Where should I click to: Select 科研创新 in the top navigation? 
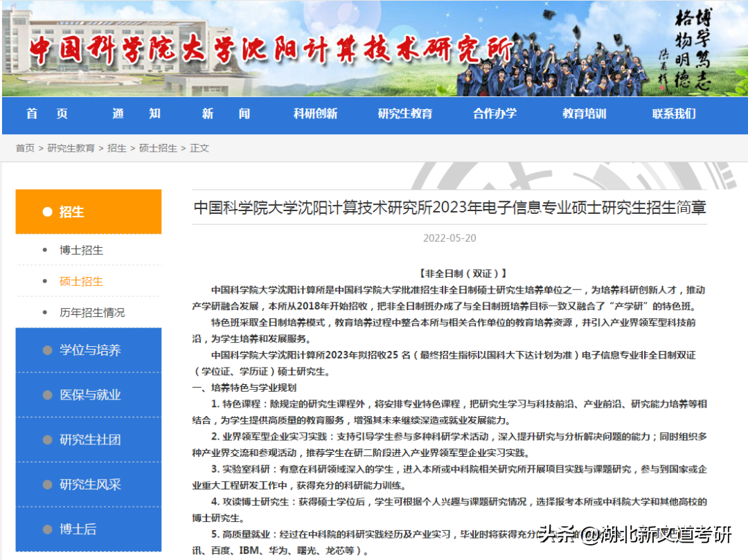click(x=314, y=115)
